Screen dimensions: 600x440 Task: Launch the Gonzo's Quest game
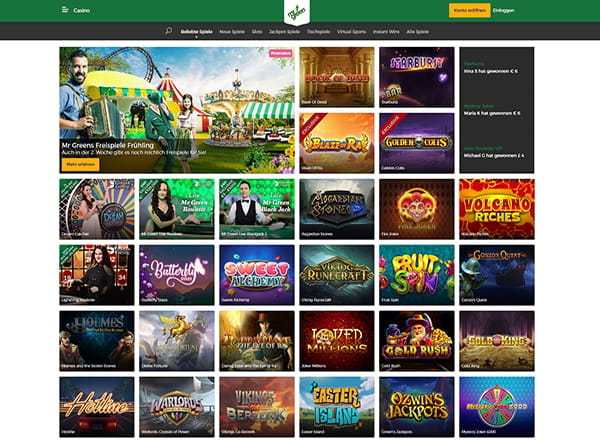(x=497, y=275)
